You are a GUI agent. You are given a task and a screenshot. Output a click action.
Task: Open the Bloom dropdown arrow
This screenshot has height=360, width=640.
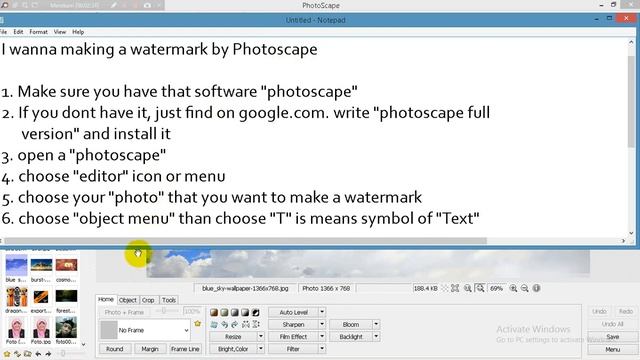(376, 324)
